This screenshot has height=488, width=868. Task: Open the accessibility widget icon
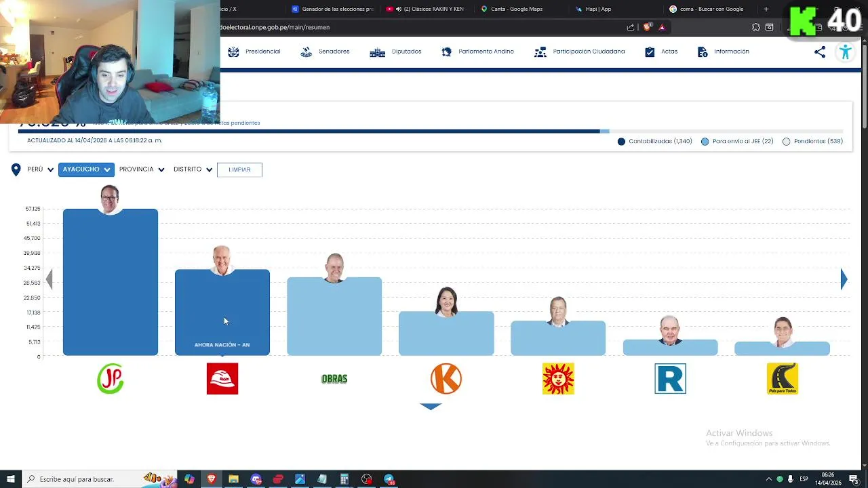pos(845,52)
